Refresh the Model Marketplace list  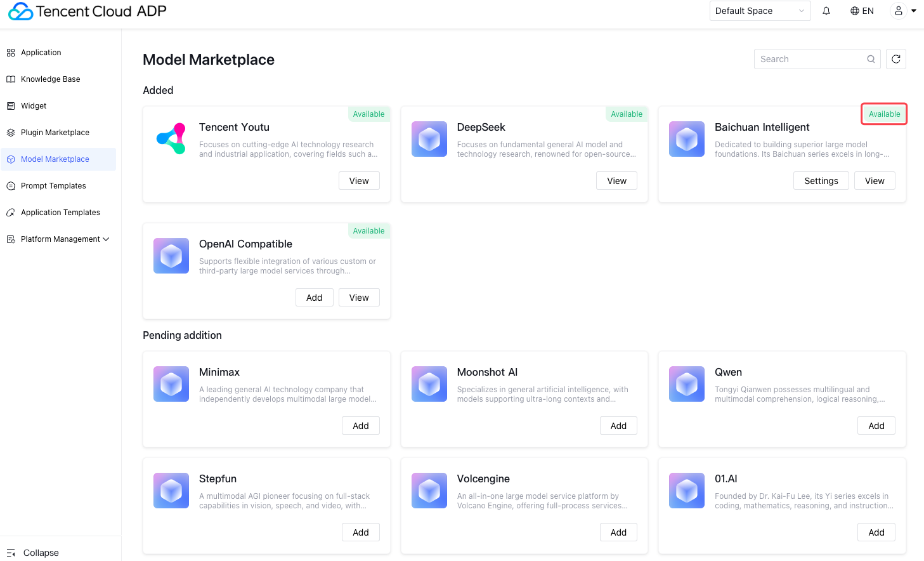coord(896,59)
